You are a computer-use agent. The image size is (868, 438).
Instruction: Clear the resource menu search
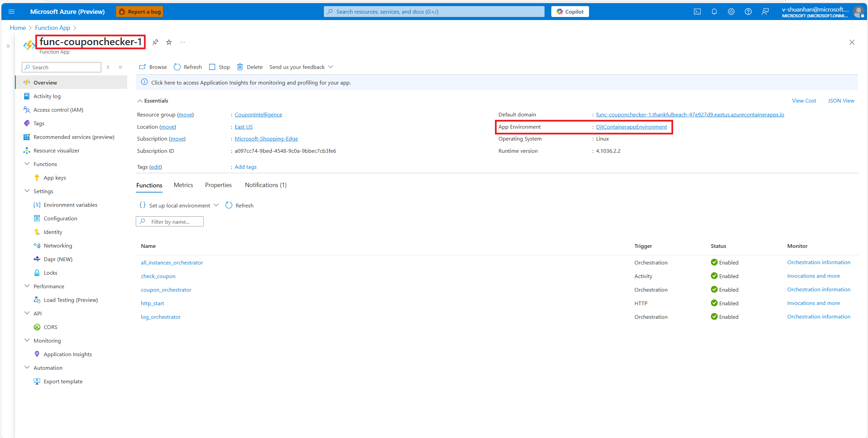pyautogui.click(x=108, y=67)
